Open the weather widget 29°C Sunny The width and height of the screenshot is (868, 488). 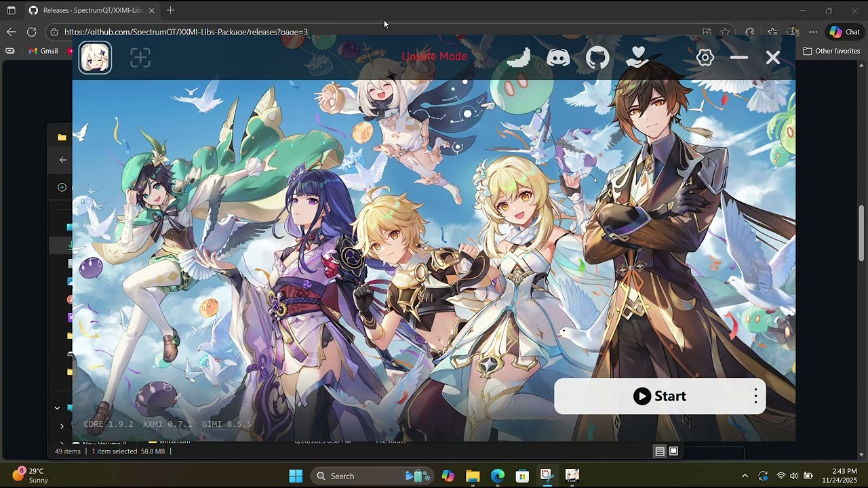[31, 475]
